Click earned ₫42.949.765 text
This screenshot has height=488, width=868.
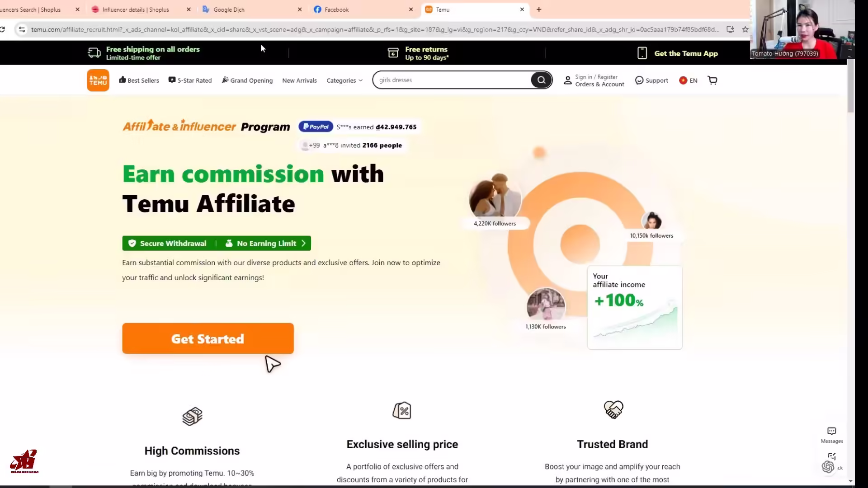[385, 127]
